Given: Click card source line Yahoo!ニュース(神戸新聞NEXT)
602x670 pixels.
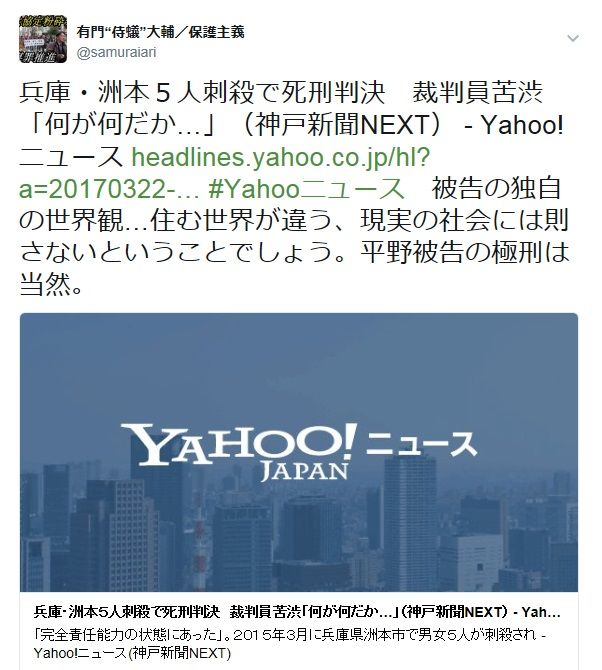Looking at the screenshot, I should 132,653.
